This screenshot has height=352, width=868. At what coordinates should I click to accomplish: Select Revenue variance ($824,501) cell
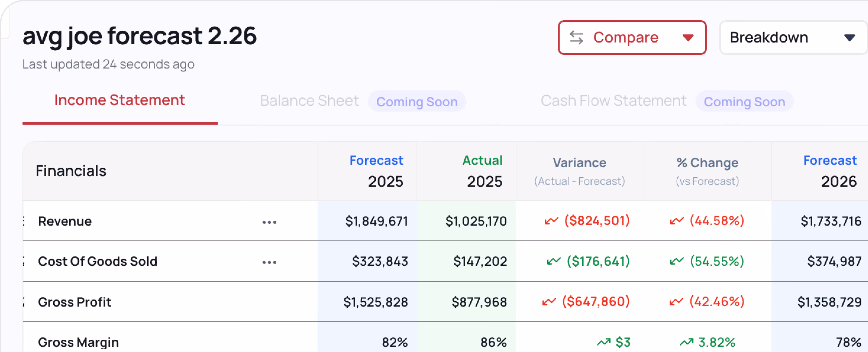point(596,221)
